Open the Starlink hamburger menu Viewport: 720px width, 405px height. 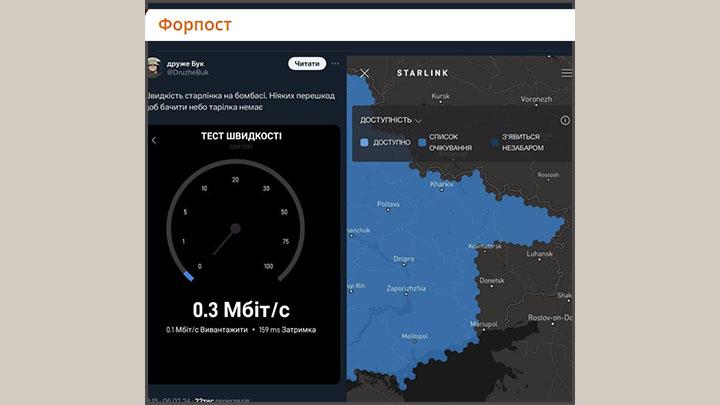[x=567, y=73]
